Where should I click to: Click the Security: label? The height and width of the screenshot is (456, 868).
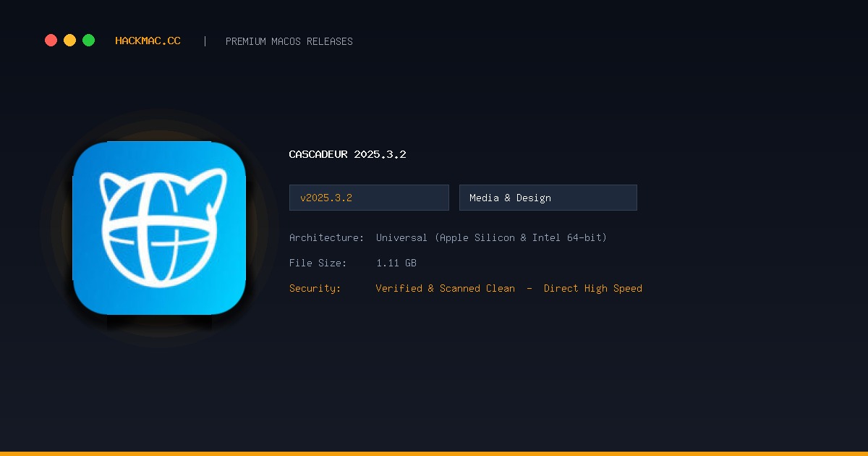click(315, 288)
